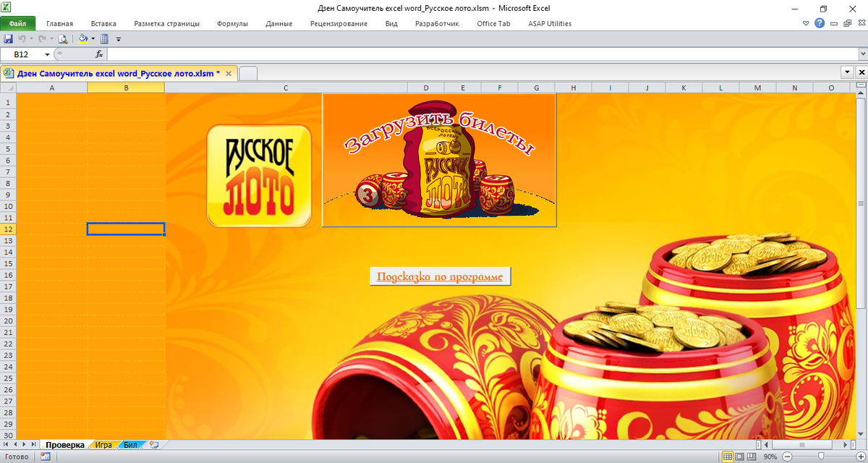The height and width of the screenshot is (463, 868).
Task: Adjust the zoom slider handle
Action: pos(821,456)
